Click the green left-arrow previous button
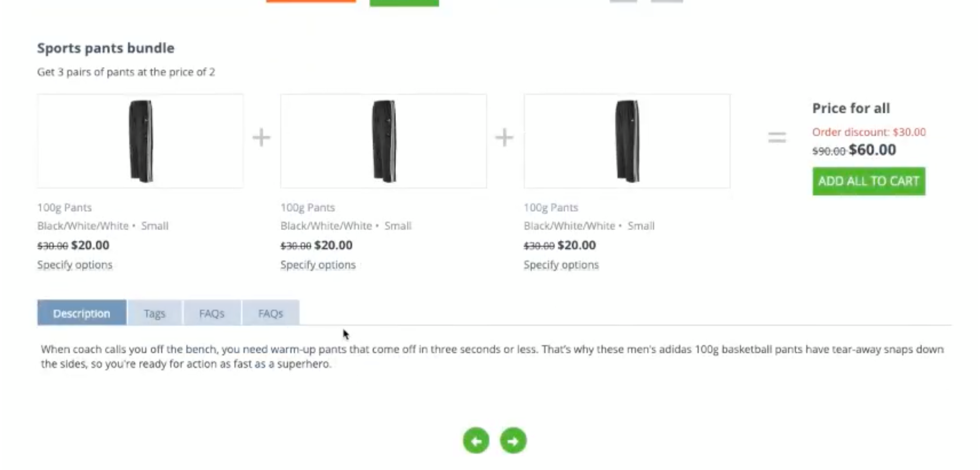The width and height of the screenshot is (980, 470). coord(476,441)
